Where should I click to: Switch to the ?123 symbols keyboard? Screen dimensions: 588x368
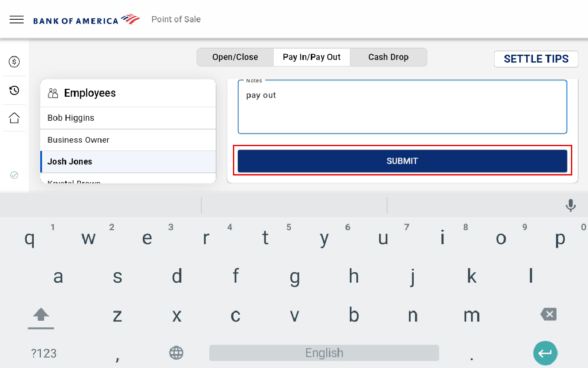coord(44,353)
